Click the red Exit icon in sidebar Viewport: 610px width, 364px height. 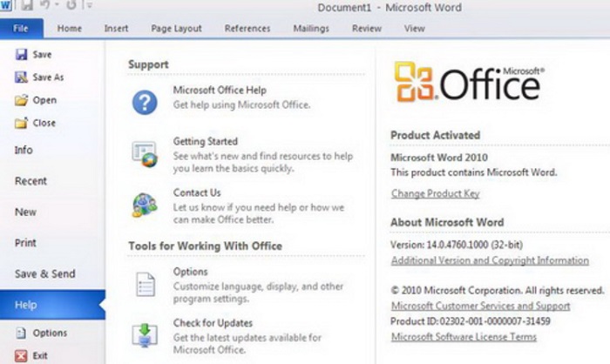coord(21,355)
